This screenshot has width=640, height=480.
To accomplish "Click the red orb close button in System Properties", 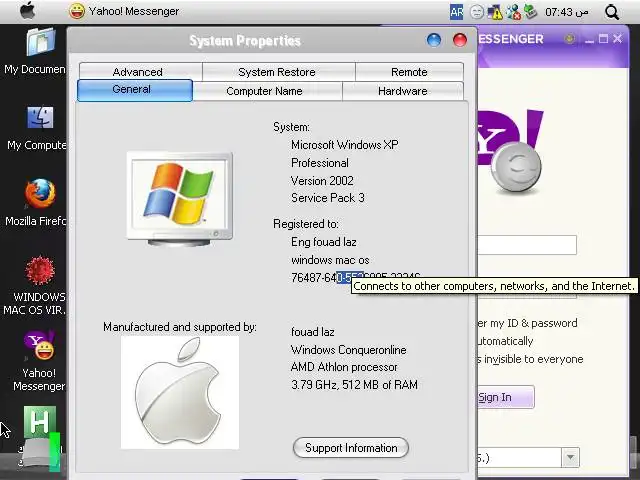I will [x=460, y=40].
